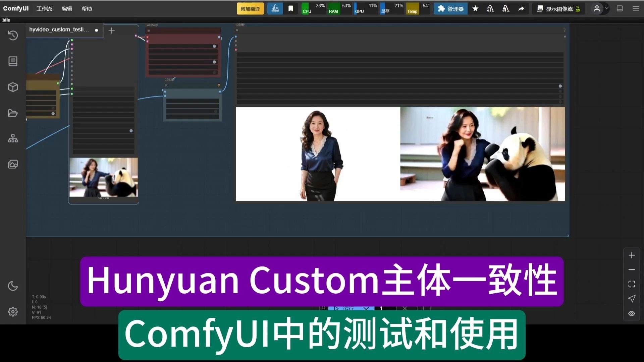Click the star favorites icon
The height and width of the screenshot is (362, 644).
tap(475, 9)
